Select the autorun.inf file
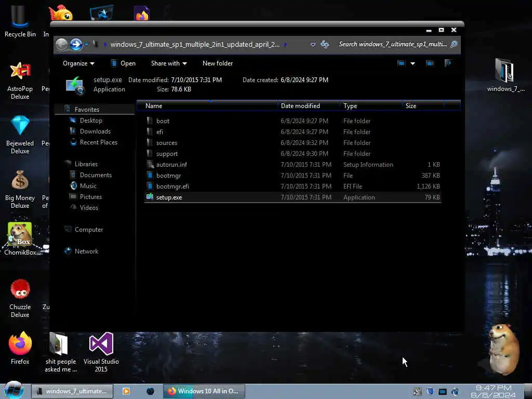Screen dimensions: 532x399 pyautogui.click(x=293, y=165)
